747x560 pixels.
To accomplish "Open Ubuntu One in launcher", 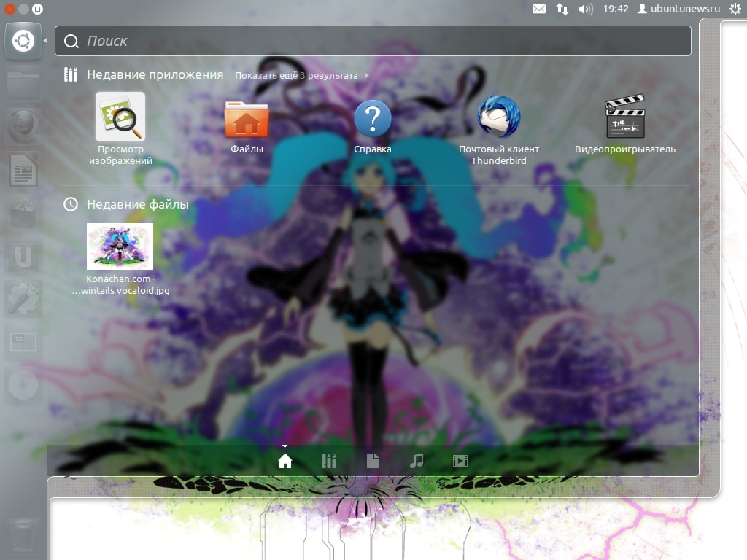I will click(23, 255).
